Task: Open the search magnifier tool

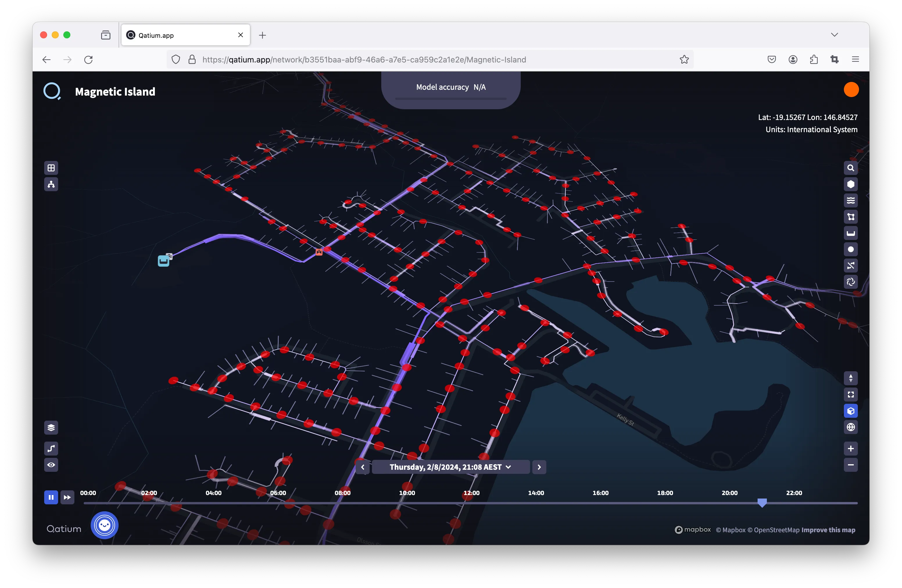Action: pos(851,168)
